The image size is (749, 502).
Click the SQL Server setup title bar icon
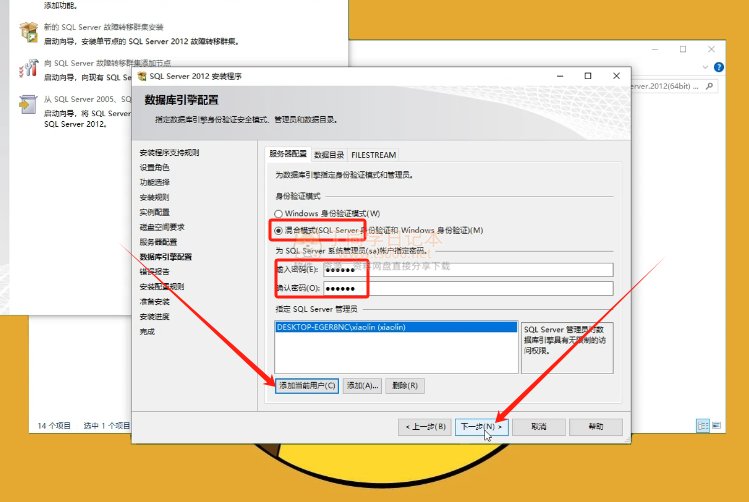coord(142,76)
